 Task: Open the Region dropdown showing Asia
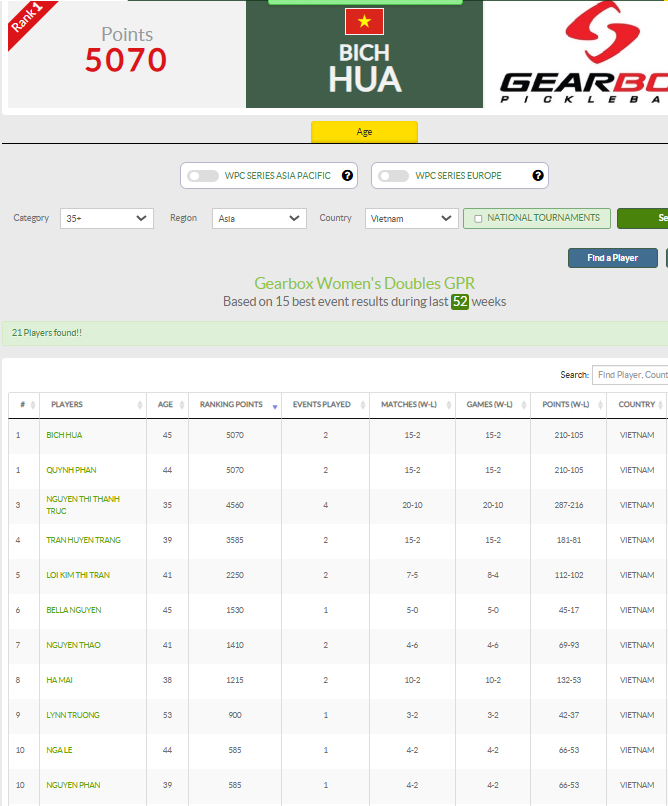click(259, 218)
